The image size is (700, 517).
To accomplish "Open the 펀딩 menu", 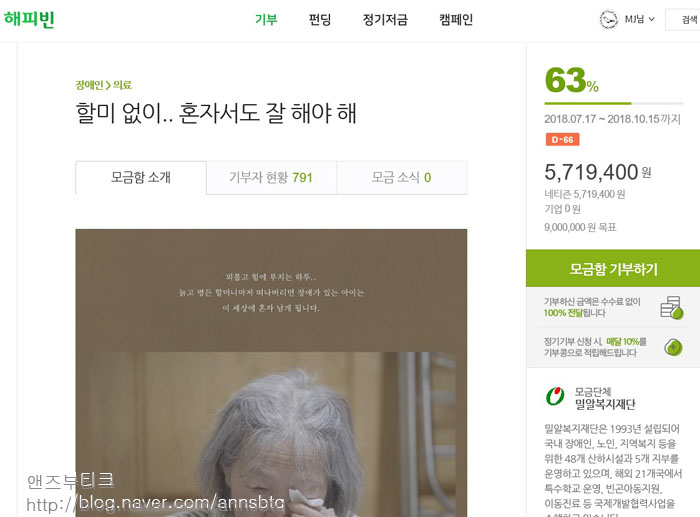I will point(320,20).
